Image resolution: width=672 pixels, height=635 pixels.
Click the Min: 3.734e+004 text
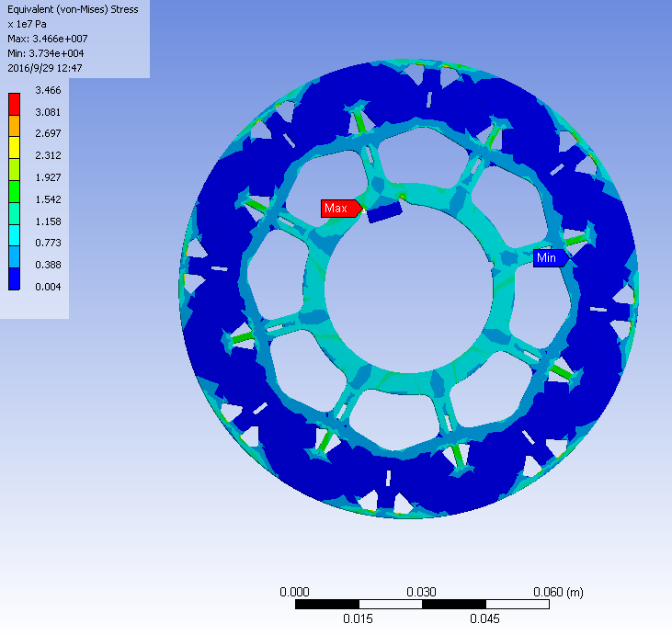coord(46,53)
